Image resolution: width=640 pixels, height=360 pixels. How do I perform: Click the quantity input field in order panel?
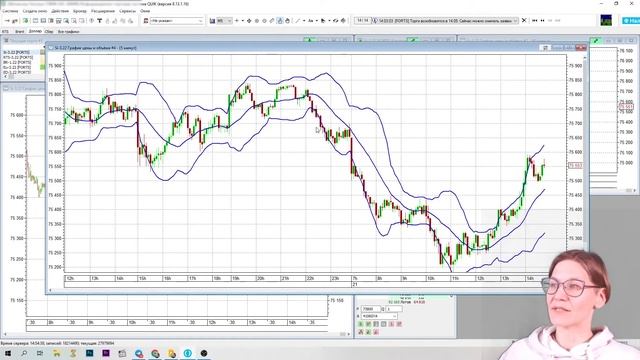coord(394,309)
